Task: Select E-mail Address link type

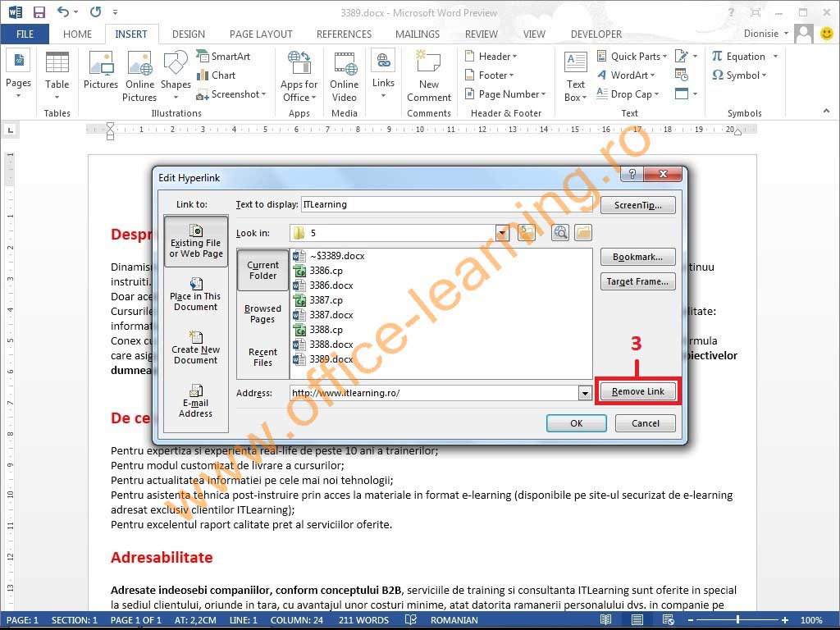Action: pos(195,402)
